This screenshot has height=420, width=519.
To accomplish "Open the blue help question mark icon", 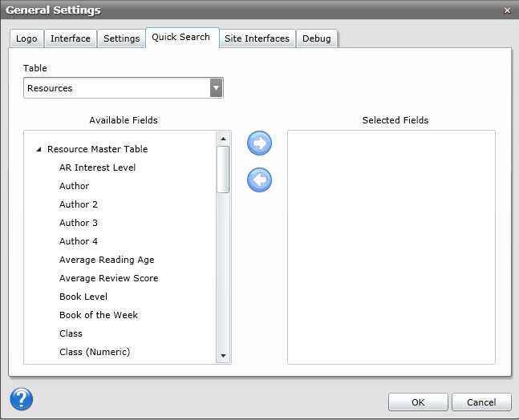I will coord(21,398).
